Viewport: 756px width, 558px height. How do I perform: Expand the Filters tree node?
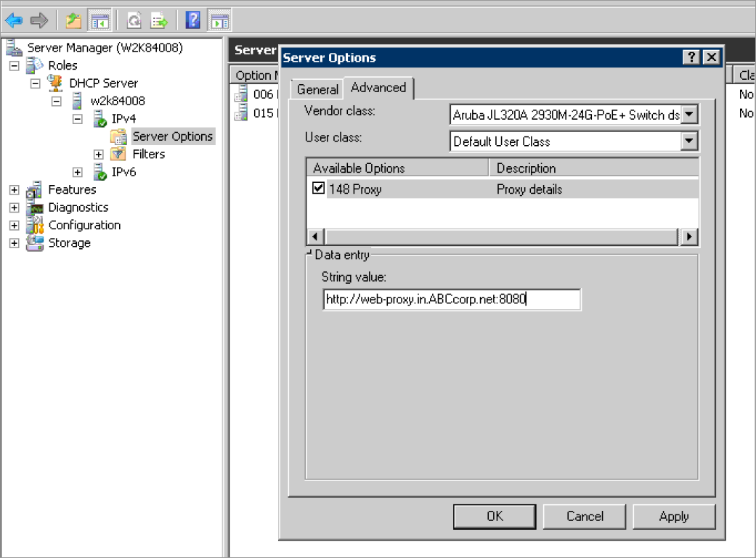click(x=98, y=155)
